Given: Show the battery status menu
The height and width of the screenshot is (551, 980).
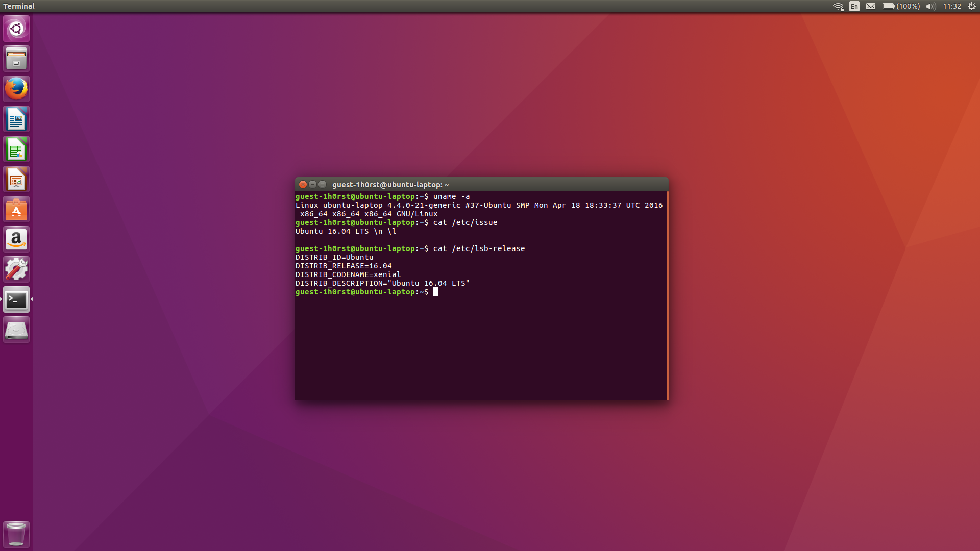Looking at the screenshot, I should 901,6.
